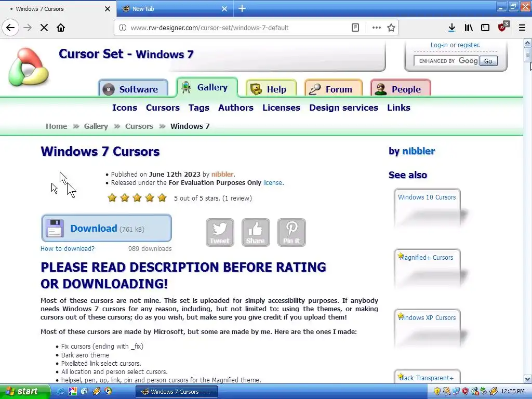Open nibbler's profile in the sidebar heading
This screenshot has height=399, width=532.
click(x=418, y=151)
